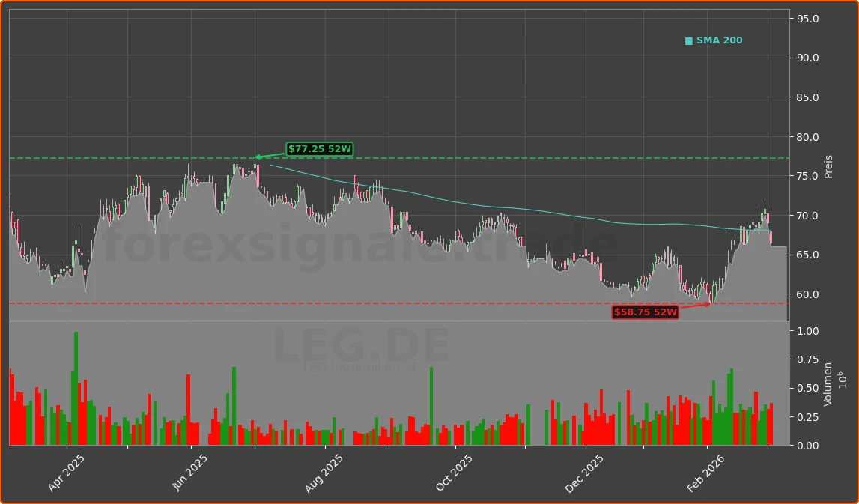
Task: Select the green $77.25 52W high marker
Action: [319, 149]
